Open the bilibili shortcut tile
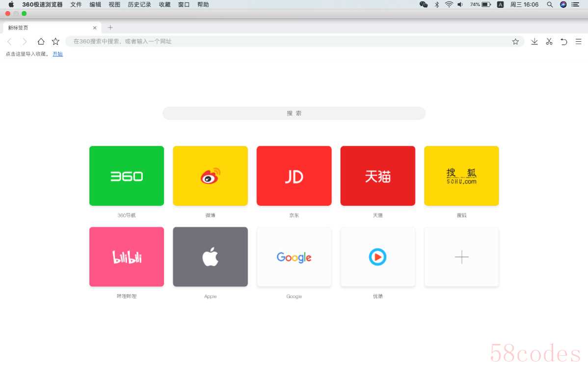Viewport: 588px width, 368px height. (127, 257)
